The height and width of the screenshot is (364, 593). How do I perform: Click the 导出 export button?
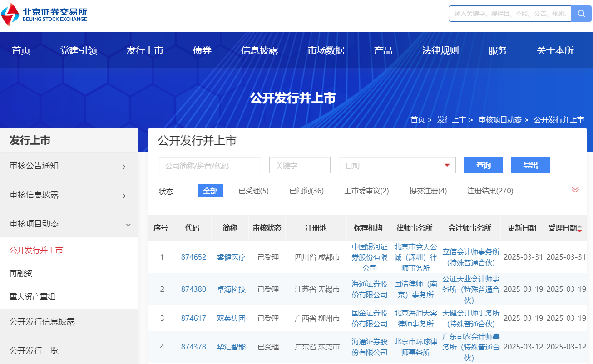click(x=530, y=166)
